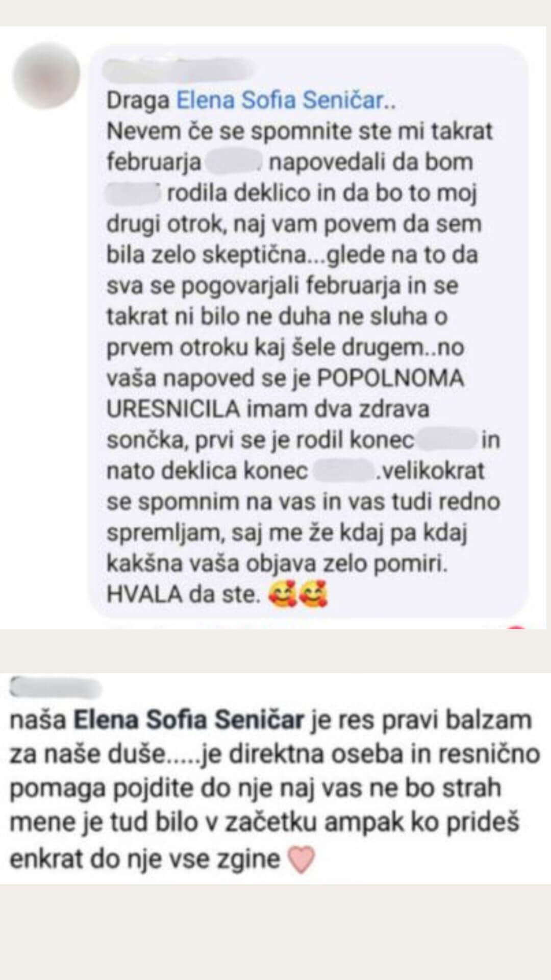Screen dimensions: 551x980
Task: Click the blurred word before "rodila deklico"
Action: 134,193
